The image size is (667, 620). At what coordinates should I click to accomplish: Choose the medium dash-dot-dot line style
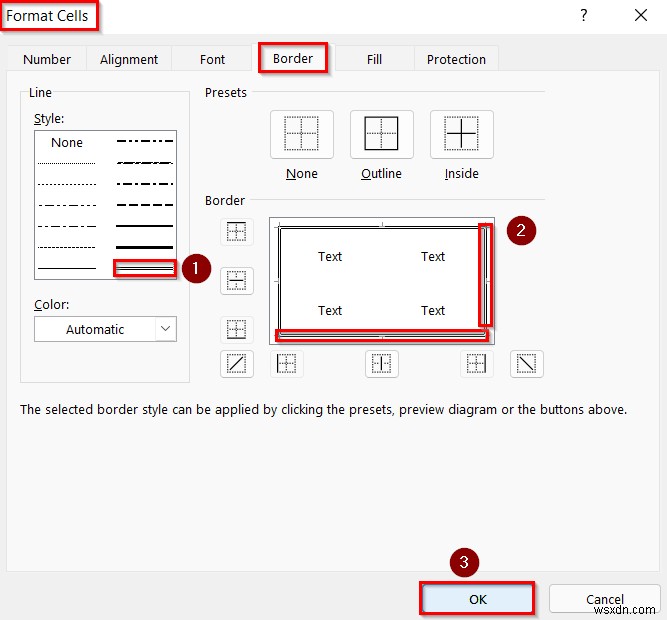145,141
